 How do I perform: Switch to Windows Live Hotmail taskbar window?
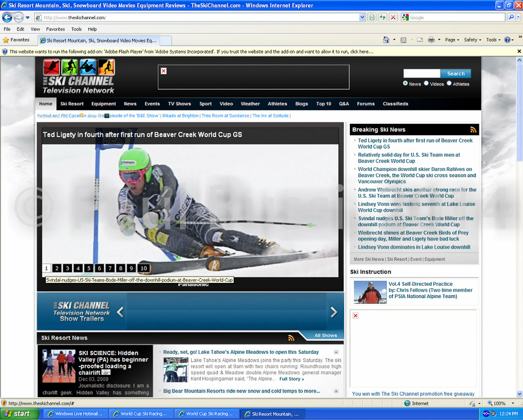click(x=76, y=414)
